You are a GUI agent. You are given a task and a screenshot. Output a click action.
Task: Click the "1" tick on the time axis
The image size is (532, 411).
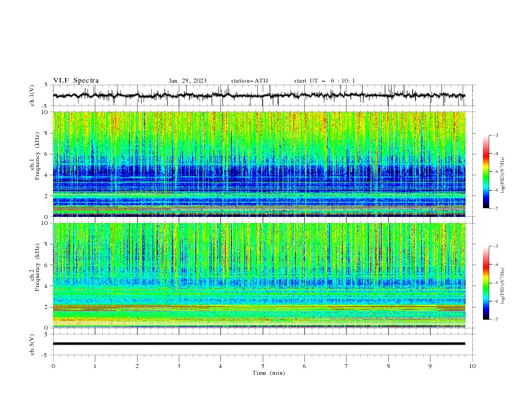coord(95,366)
